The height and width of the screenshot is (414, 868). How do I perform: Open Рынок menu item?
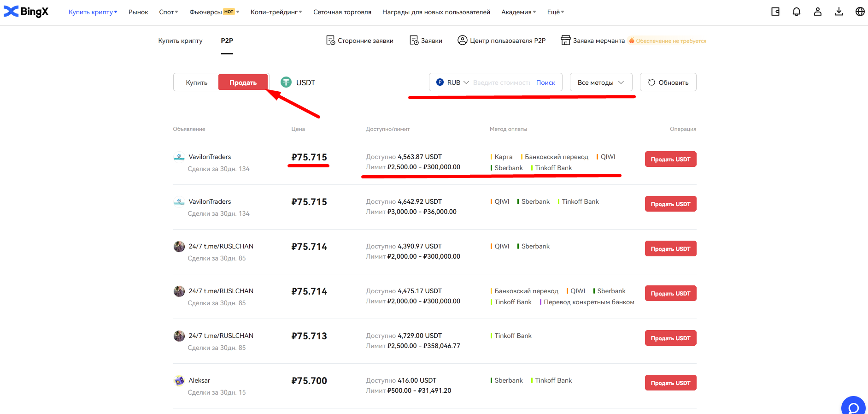click(138, 12)
